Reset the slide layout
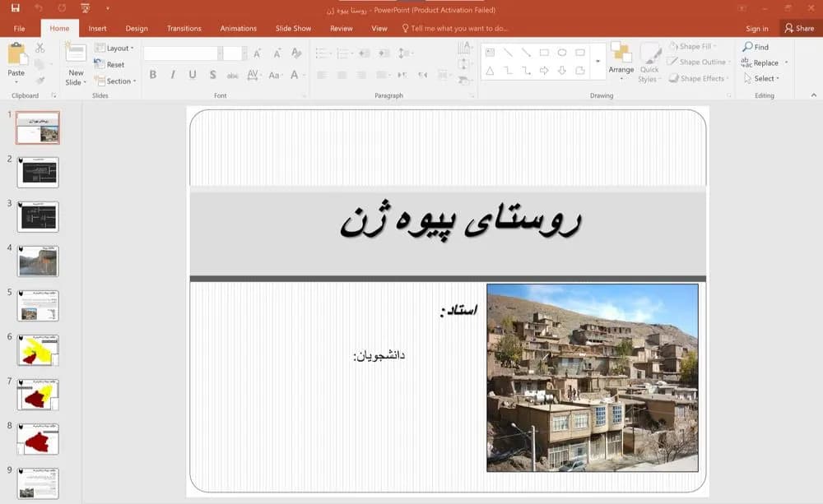The image size is (823, 504). coord(109,64)
